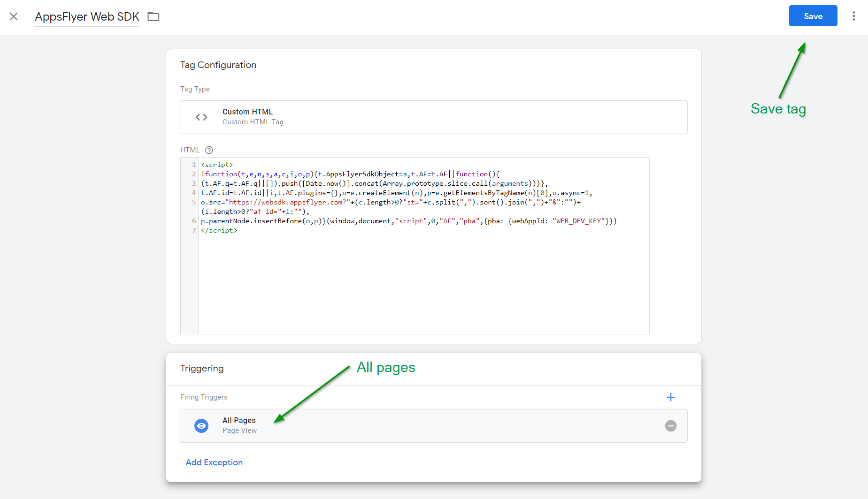Open the HTML field help tooltip icon
Screen dimensions: 868x499
point(209,150)
